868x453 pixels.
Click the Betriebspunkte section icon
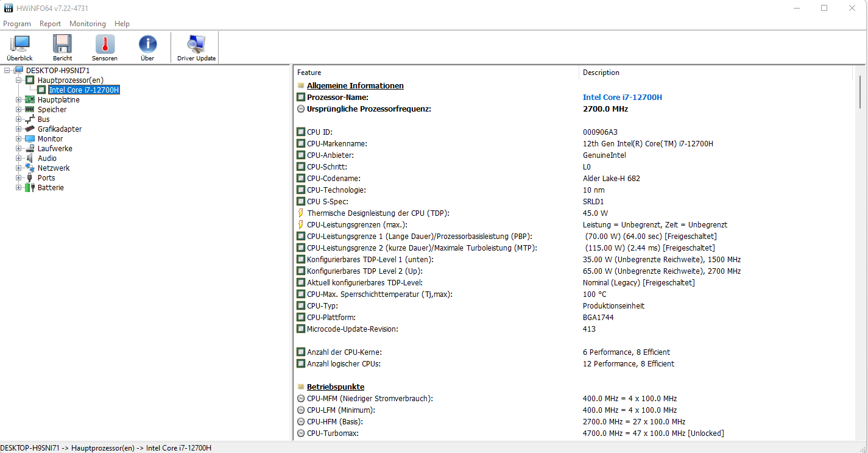(300, 387)
